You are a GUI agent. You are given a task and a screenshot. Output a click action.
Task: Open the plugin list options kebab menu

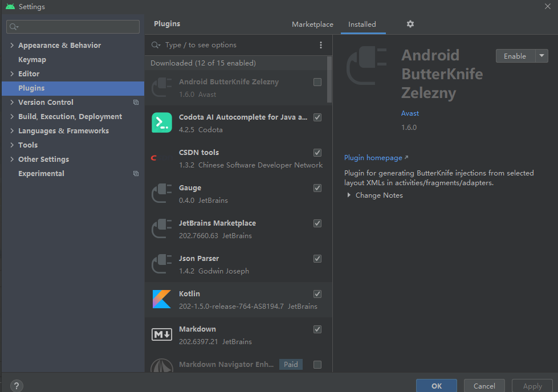point(321,45)
